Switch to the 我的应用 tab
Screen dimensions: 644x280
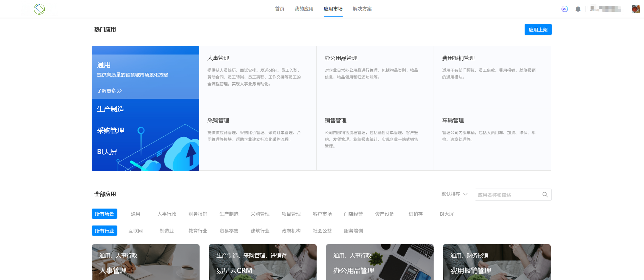(x=304, y=9)
